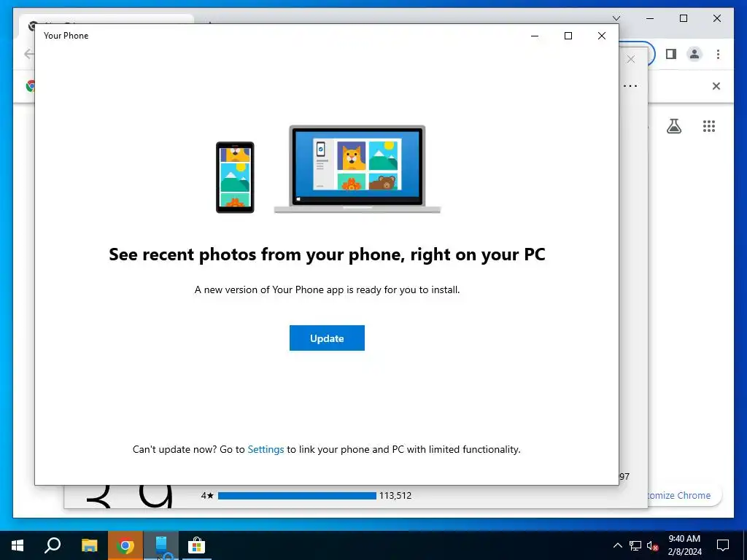
Task: Click Your Phone taskbar icon
Action: pos(161,545)
